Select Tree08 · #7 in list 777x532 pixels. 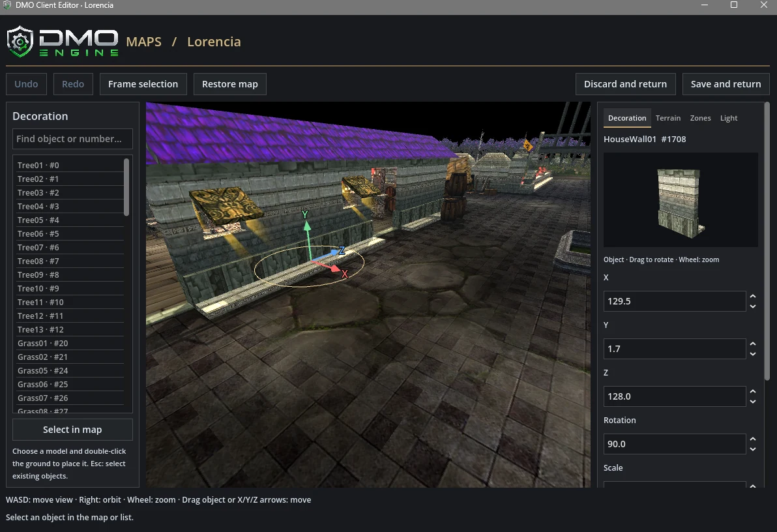(x=70, y=261)
